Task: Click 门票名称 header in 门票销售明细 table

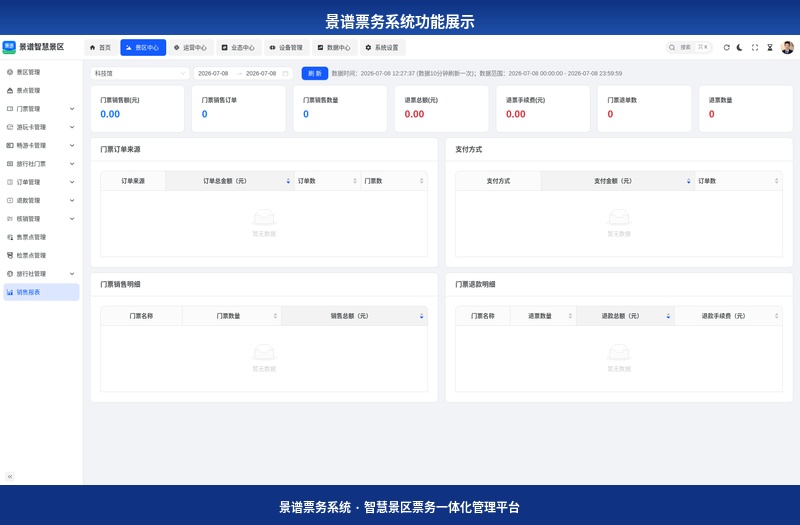Action: coord(141,316)
